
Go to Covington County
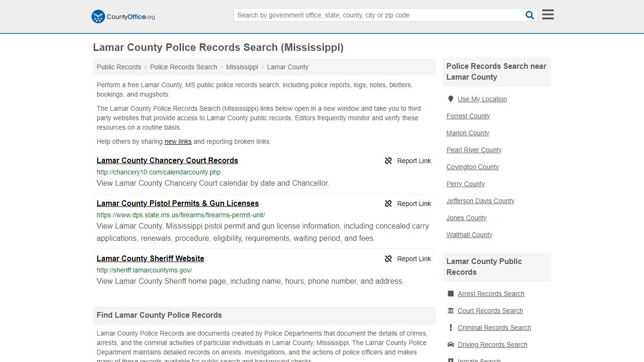tap(472, 167)
